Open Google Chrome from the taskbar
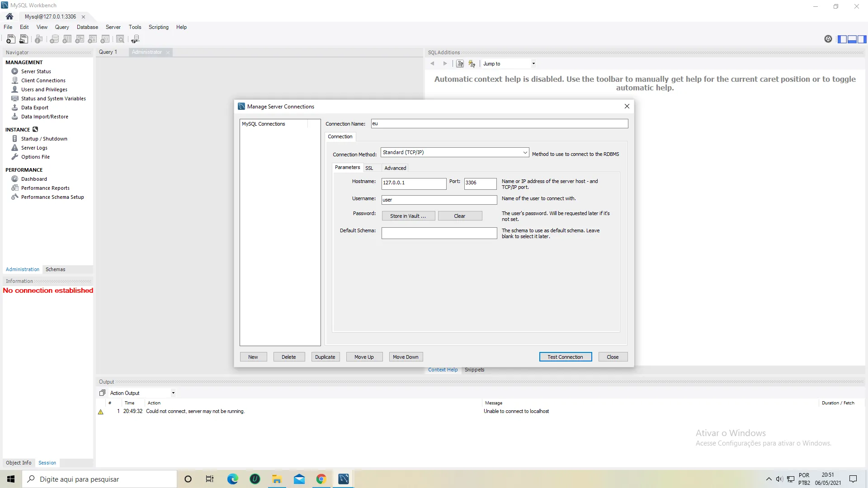This screenshot has height=488, width=868. [321, 479]
